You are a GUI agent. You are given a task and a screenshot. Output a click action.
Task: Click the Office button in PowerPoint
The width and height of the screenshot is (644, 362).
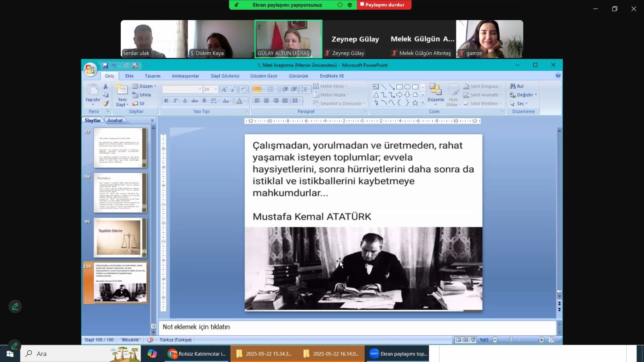click(90, 69)
